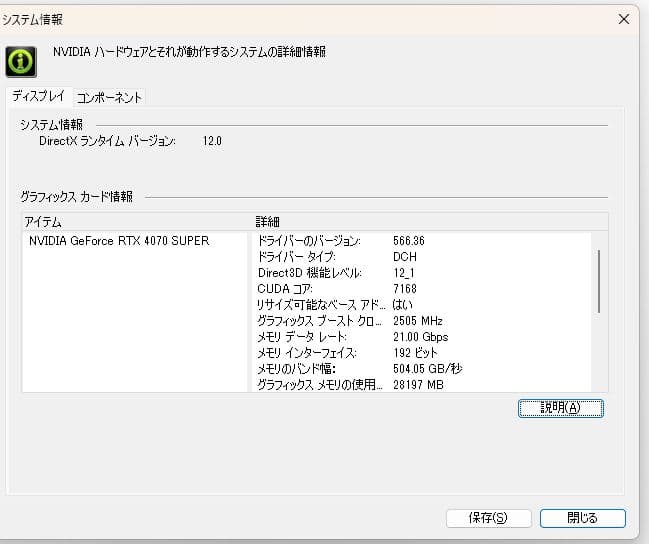Select the グラフィックス ブースト クロック row
This screenshot has width=649, height=544.
click(421, 321)
